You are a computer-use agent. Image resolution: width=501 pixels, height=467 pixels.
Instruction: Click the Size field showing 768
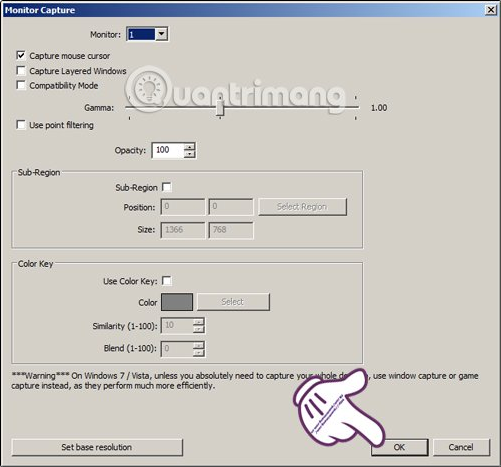coord(231,230)
